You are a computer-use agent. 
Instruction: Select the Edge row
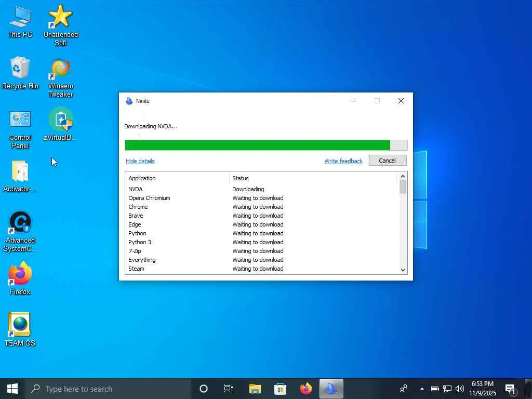coord(262,224)
